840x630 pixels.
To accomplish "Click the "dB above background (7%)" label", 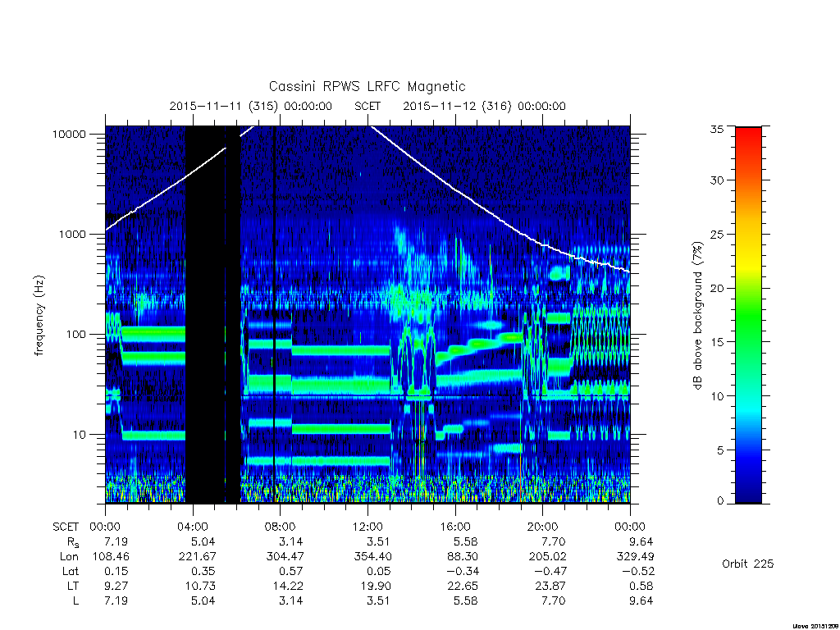I will coord(697,316).
